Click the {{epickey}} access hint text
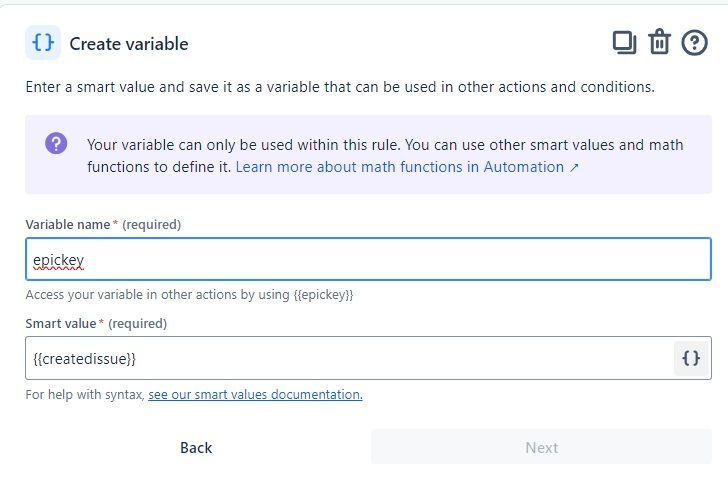This screenshot has width=728, height=481. 189,295
